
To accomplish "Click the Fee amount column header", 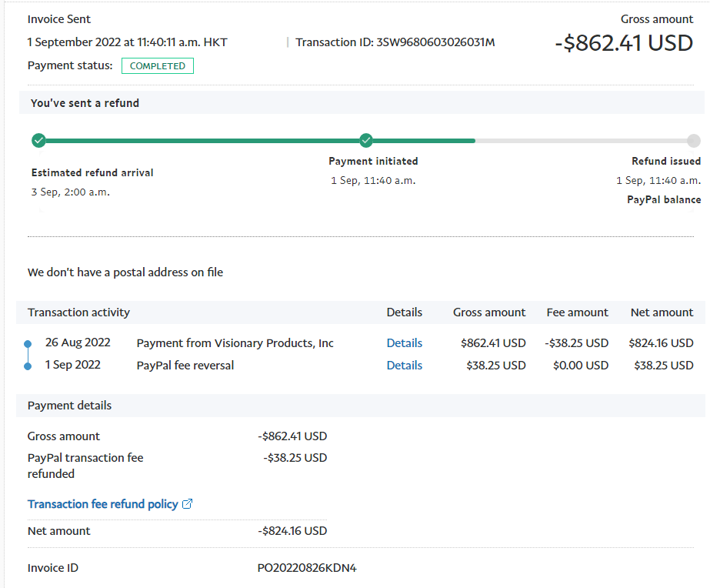I will click(x=577, y=312).
